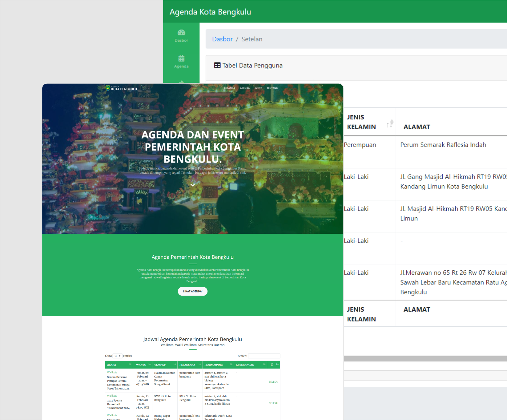Open the Show entries count dropdown
This screenshot has height=420, width=507.
[x=117, y=356]
